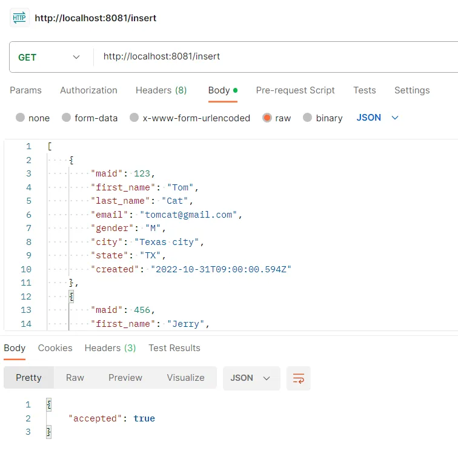458x476 pixels.
Task: Open the request Settings tab
Action: click(x=412, y=90)
